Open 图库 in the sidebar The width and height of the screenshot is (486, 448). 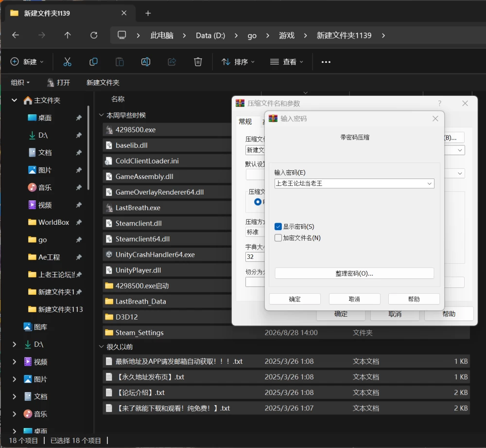point(35,327)
